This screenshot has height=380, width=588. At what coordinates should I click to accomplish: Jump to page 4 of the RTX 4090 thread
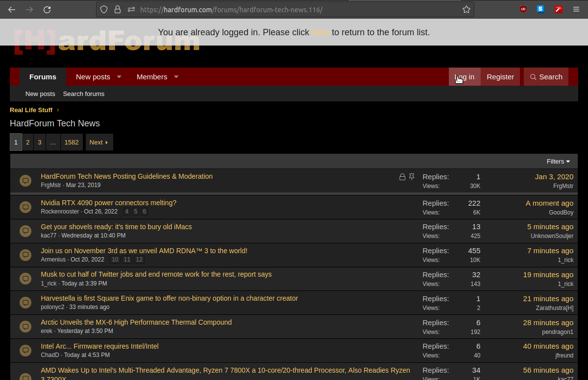(127, 212)
